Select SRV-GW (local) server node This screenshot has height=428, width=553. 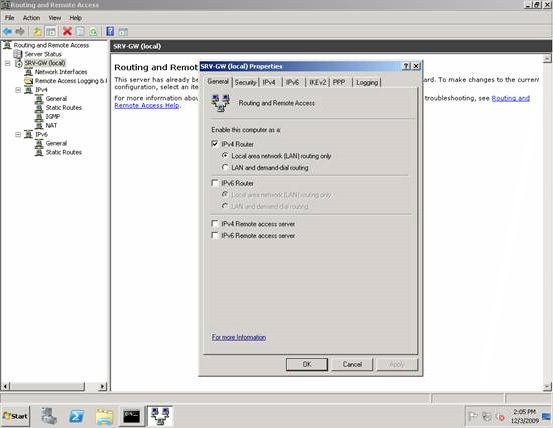click(x=45, y=63)
